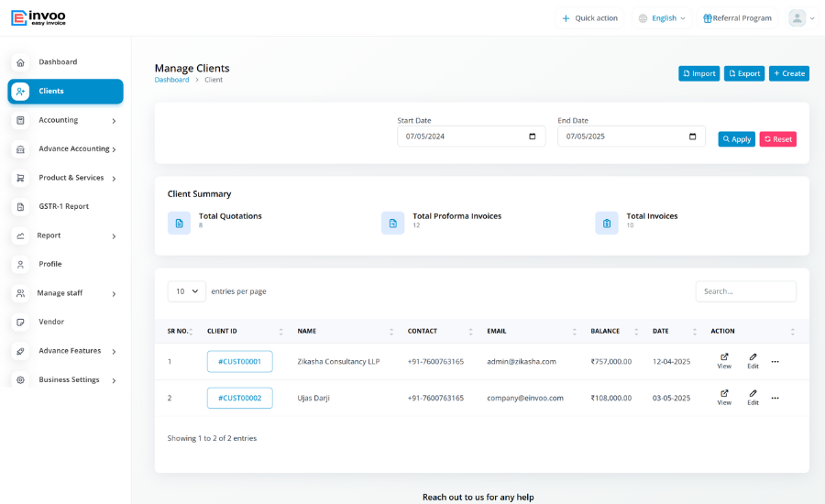825x504 pixels.
Task: Open client ID #CUST00002
Action: [x=240, y=398]
